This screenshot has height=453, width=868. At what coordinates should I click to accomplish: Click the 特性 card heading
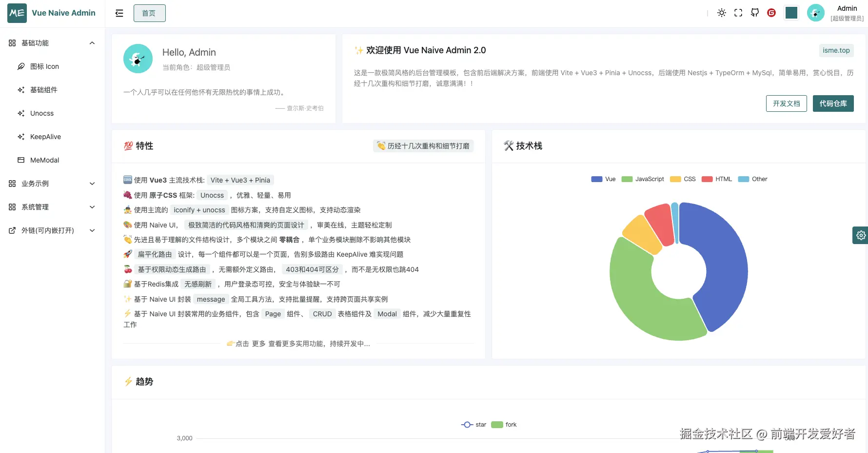[x=138, y=146]
